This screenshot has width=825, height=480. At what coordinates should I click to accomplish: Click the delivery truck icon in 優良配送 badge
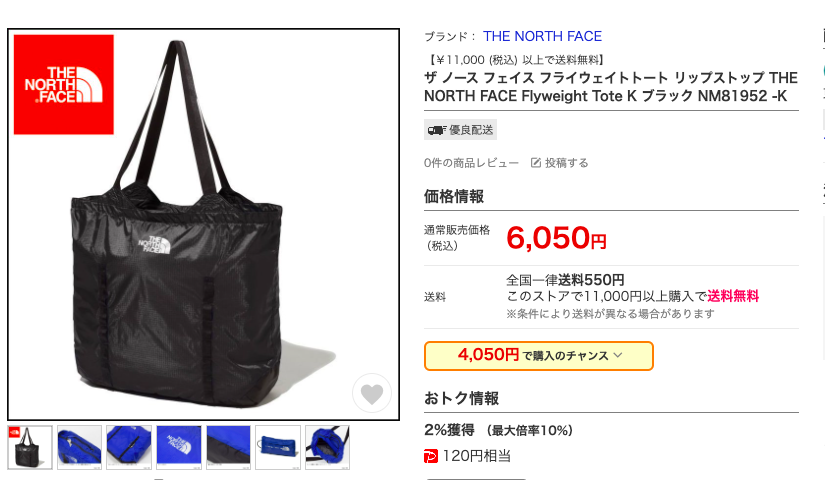pos(436,130)
